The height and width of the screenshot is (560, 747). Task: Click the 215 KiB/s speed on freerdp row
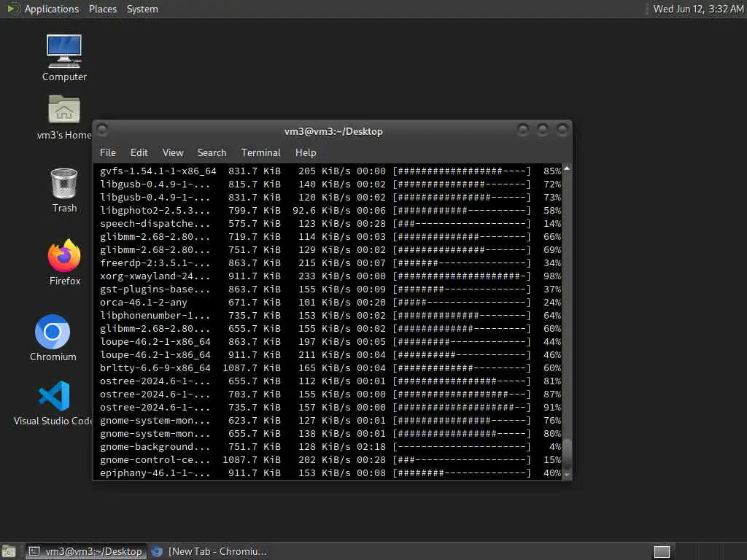(x=324, y=262)
